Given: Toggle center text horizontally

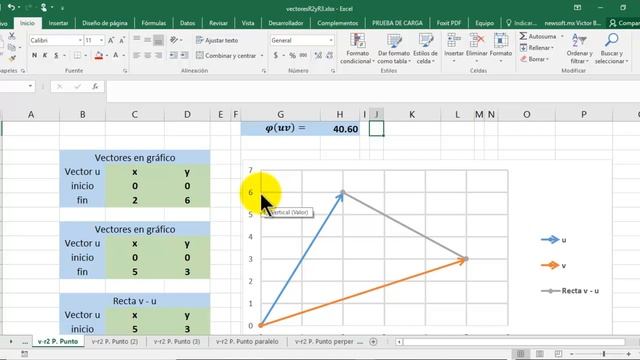Looking at the screenshot, I should [x=148, y=56].
